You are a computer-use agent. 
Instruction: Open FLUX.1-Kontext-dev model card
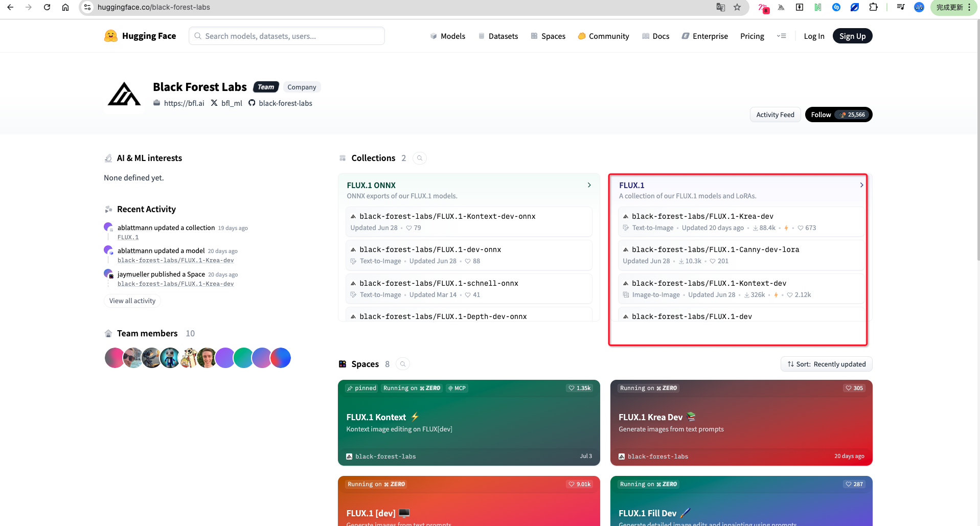coord(741,289)
